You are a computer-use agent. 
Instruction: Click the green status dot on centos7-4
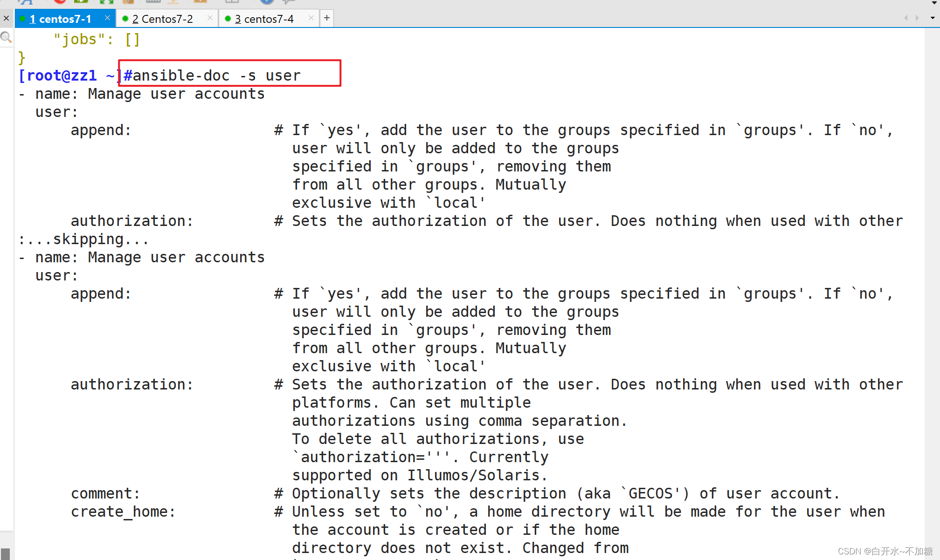coord(228,19)
